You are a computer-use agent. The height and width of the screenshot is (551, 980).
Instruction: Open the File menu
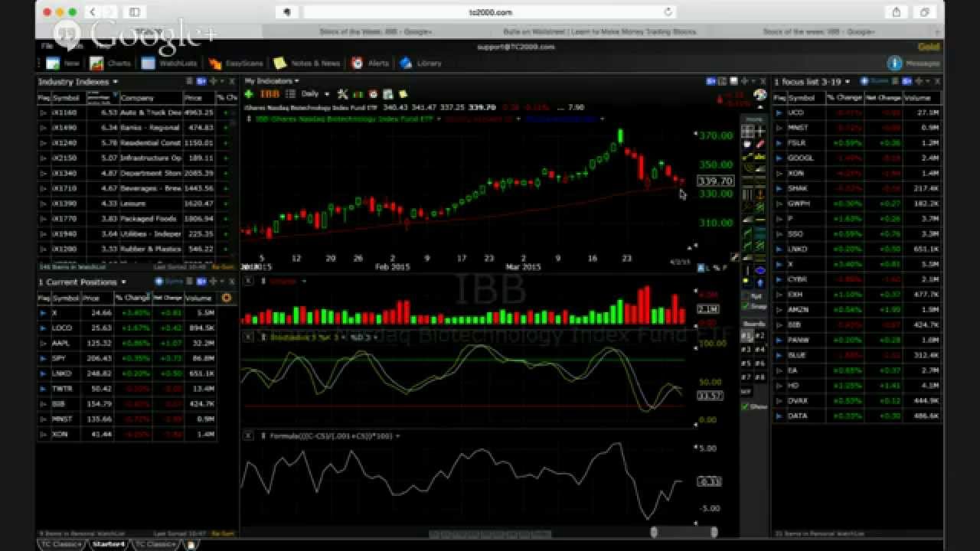[47, 46]
